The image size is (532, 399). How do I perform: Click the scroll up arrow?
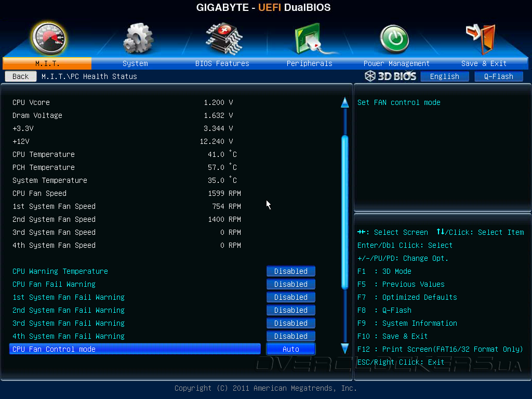tap(345, 102)
